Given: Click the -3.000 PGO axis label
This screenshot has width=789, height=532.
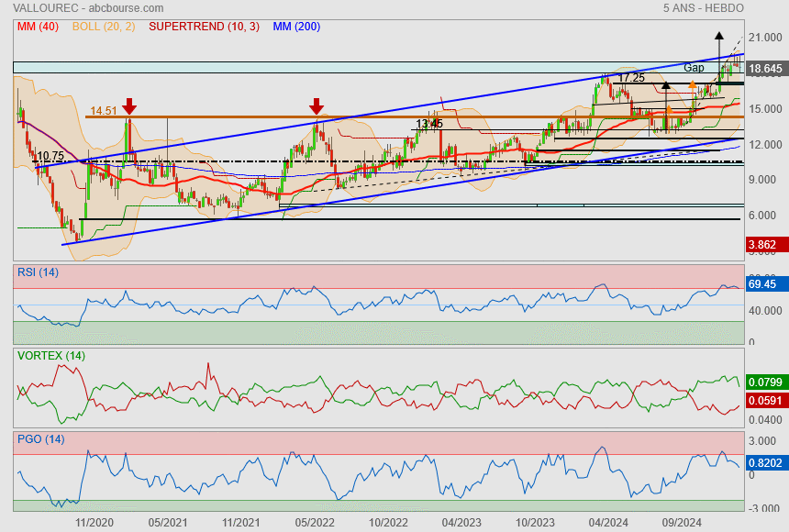Looking at the screenshot, I should [764, 508].
